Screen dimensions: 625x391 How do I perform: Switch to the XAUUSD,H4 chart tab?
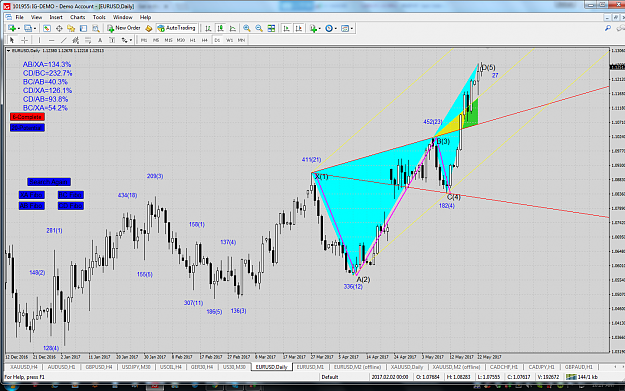(x=24, y=367)
